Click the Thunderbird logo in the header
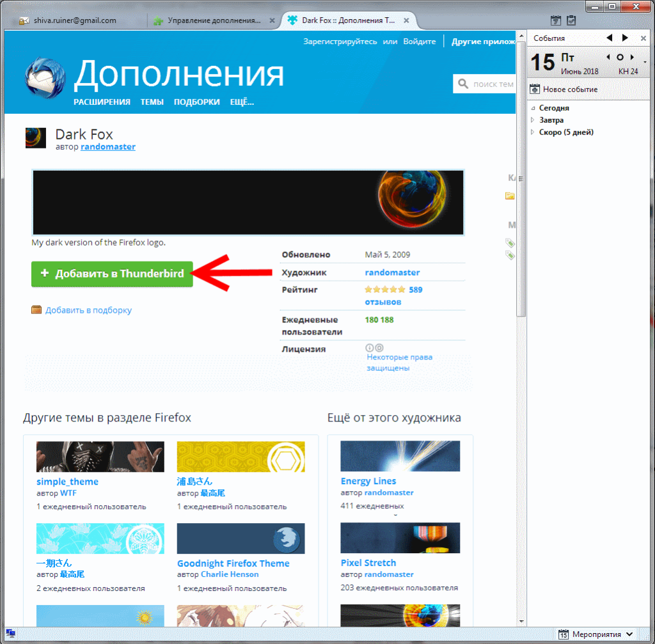Image resolution: width=655 pixels, height=644 pixels. click(x=45, y=79)
